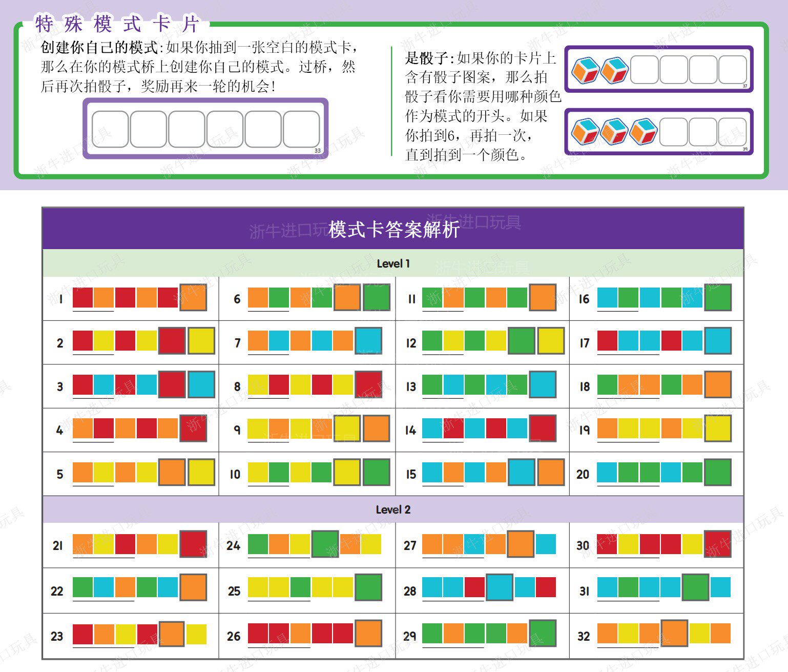Click the row number 29 label

pyautogui.click(x=410, y=636)
